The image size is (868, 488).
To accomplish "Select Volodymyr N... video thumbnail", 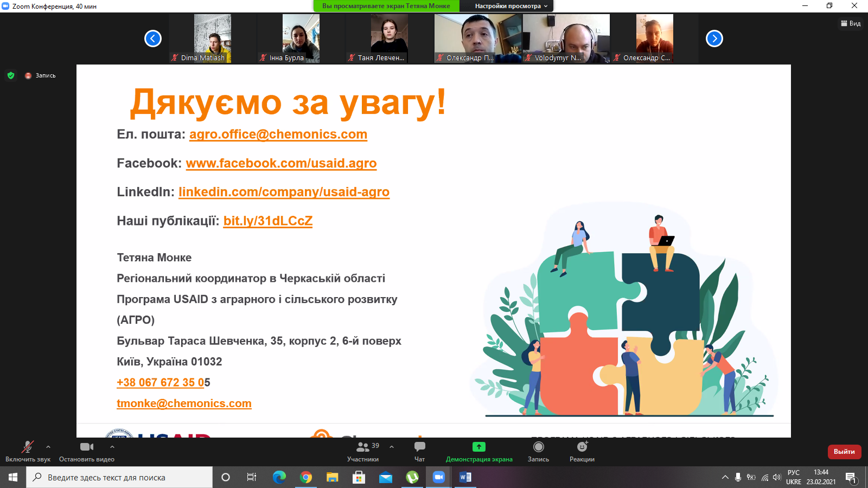I will point(566,38).
